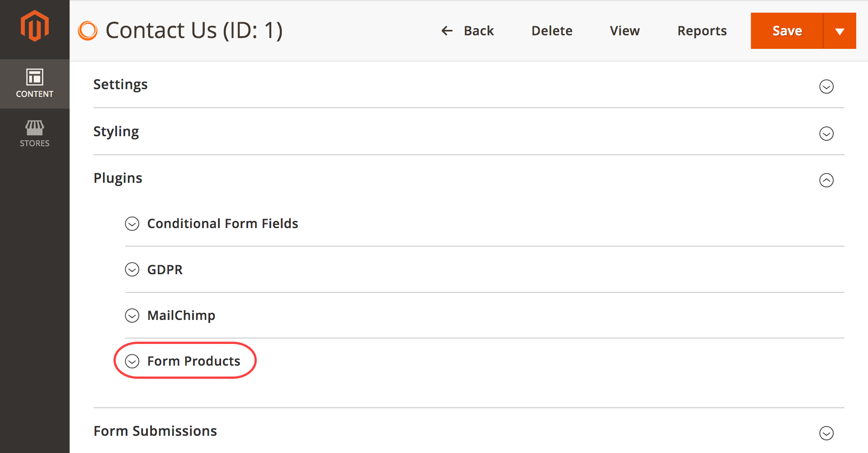Expand the Form Submissions section
The width and height of the screenshot is (868, 453).
pos(826,433)
